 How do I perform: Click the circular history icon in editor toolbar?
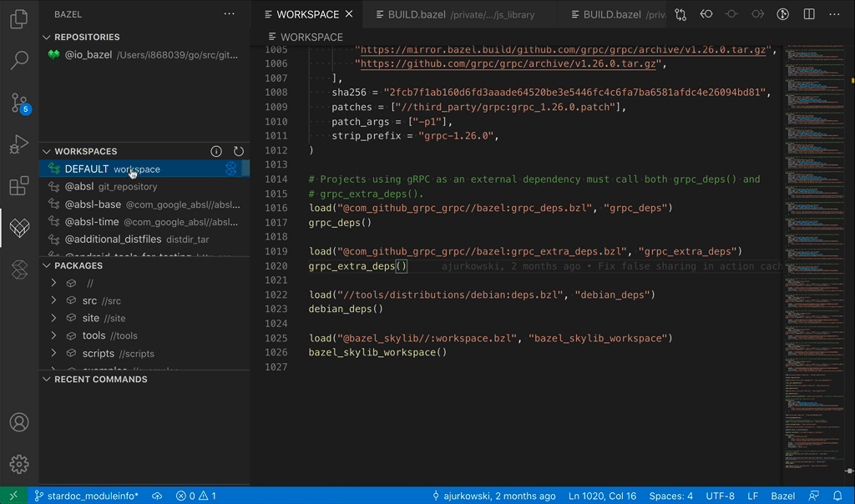[783, 14]
